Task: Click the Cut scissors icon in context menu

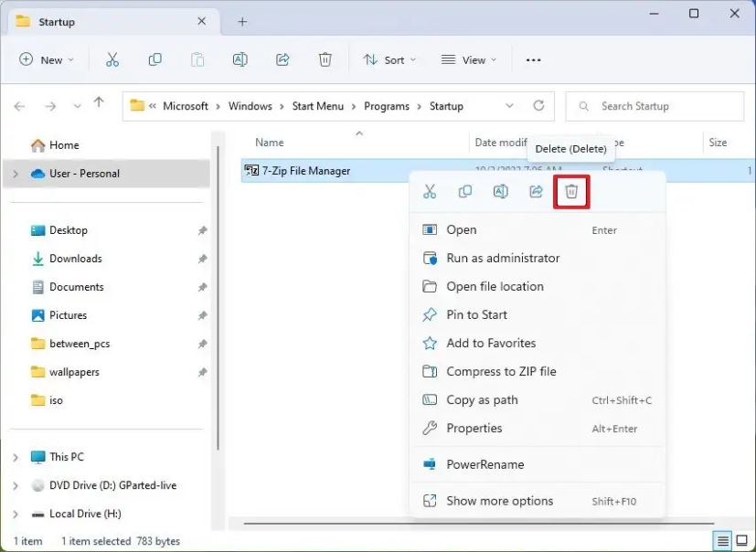Action: click(430, 191)
